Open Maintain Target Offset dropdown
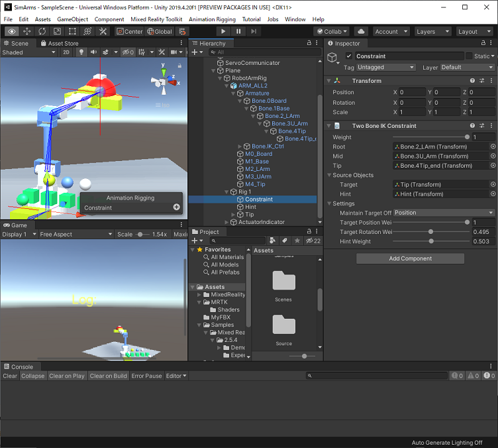The image size is (498, 448). (x=444, y=213)
